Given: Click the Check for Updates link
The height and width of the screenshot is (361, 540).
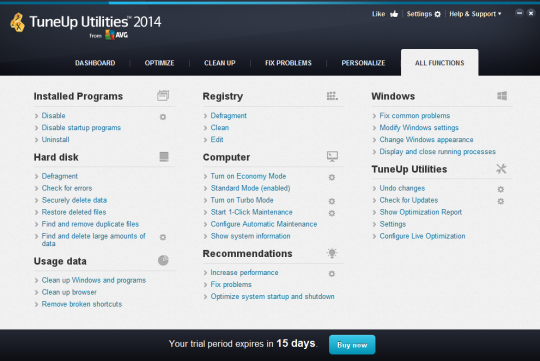Looking at the screenshot, I should 409,200.
